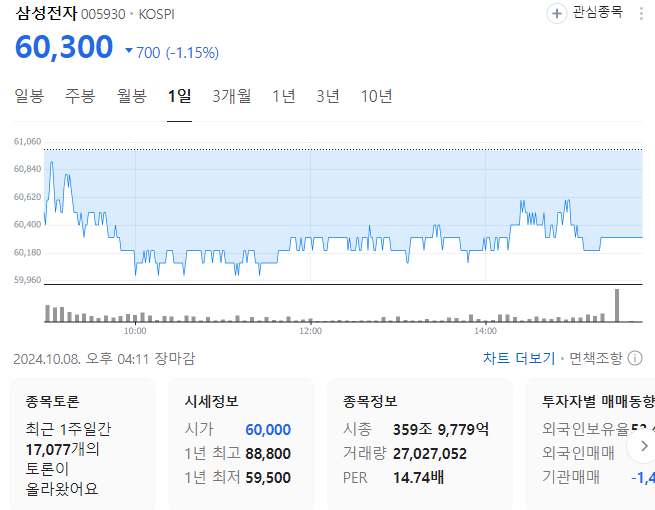Viewport: 655px width, 510px height.
Task: Click the 60,180 price axis label
Action: click(28, 253)
